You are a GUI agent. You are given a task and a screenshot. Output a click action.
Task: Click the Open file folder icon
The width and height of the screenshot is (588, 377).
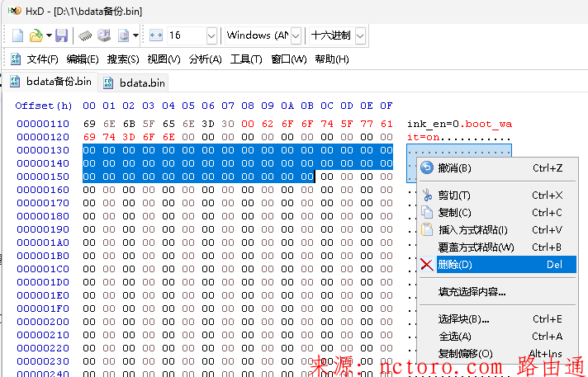pyautogui.click(x=36, y=35)
